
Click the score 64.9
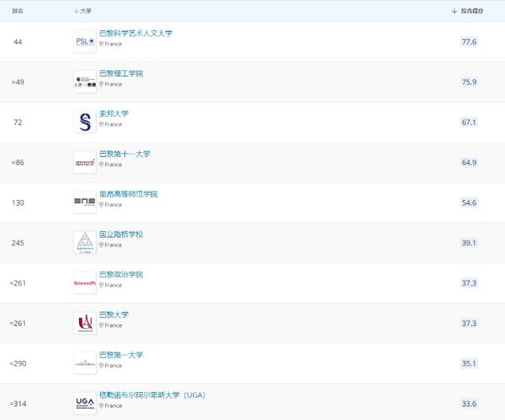(469, 163)
